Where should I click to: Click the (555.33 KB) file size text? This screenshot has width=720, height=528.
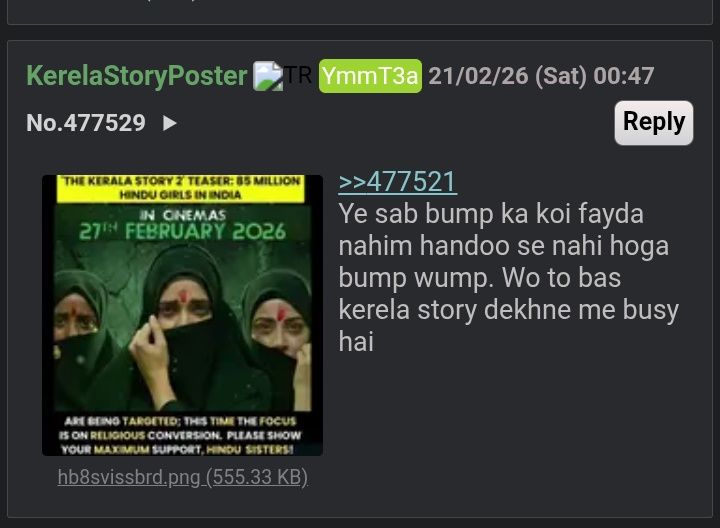point(257,477)
